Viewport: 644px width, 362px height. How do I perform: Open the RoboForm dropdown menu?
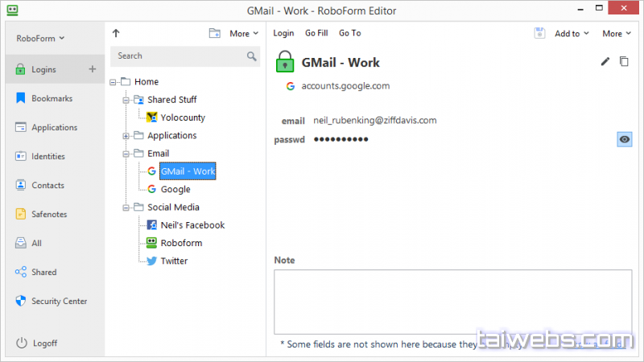click(x=40, y=38)
